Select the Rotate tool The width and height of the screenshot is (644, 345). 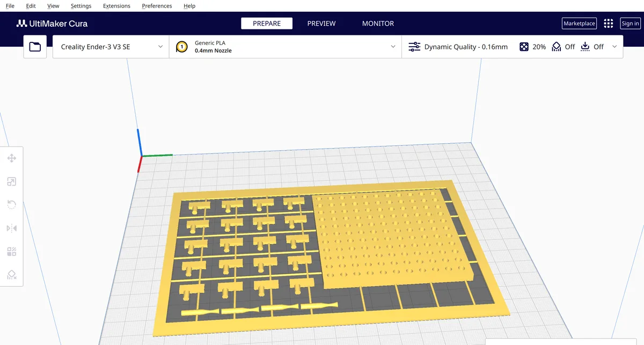click(11, 204)
